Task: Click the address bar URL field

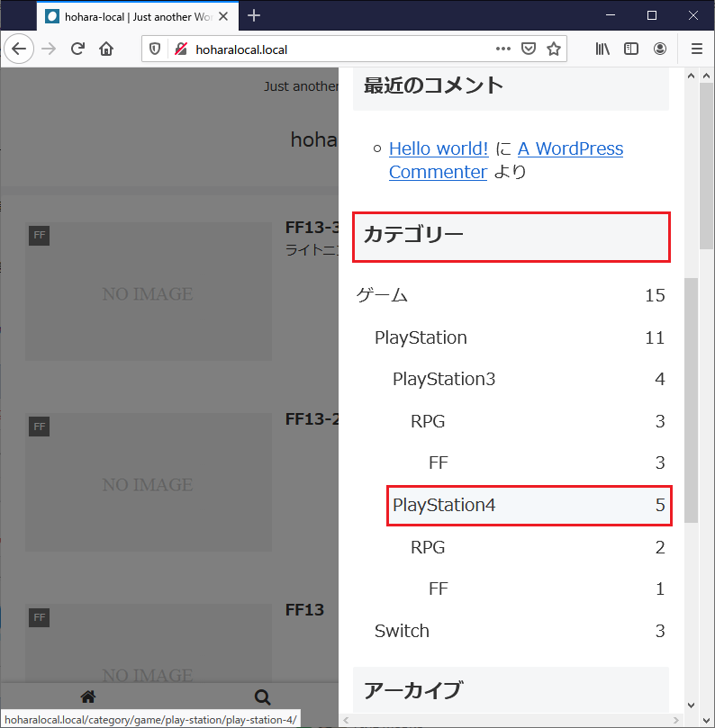Action: (342, 49)
